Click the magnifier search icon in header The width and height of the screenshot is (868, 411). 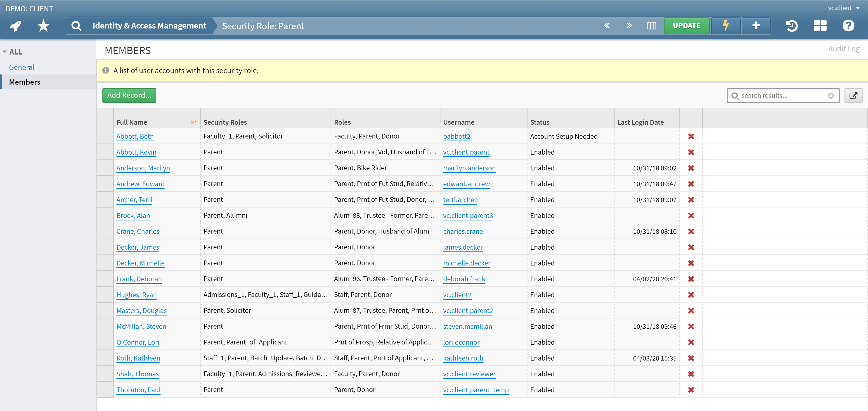(76, 26)
